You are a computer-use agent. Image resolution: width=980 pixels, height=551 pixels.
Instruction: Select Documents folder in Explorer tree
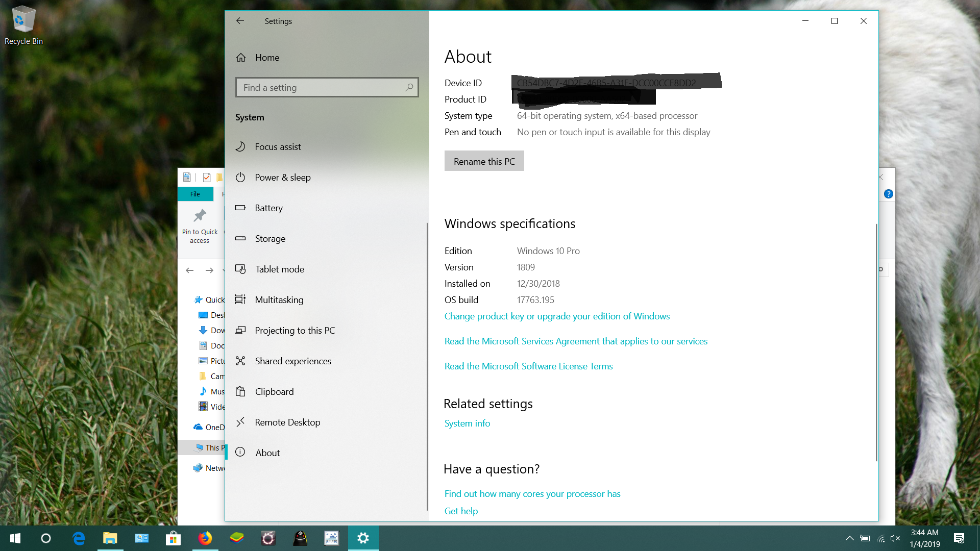coord(211,346)
